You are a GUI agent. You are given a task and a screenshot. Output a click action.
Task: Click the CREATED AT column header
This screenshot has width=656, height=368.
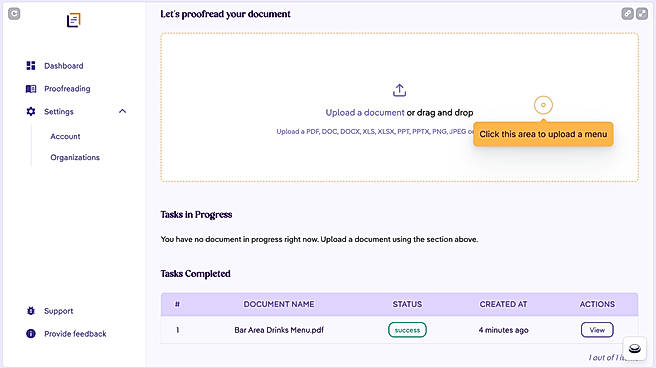[503, 304]
